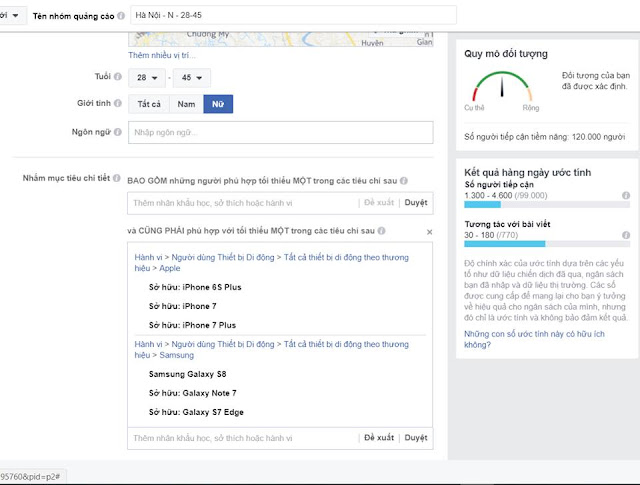640x485 pixels.
Task: Click info icon for Số người tiếp cận estimate
Action: click(x=626, y=195)
